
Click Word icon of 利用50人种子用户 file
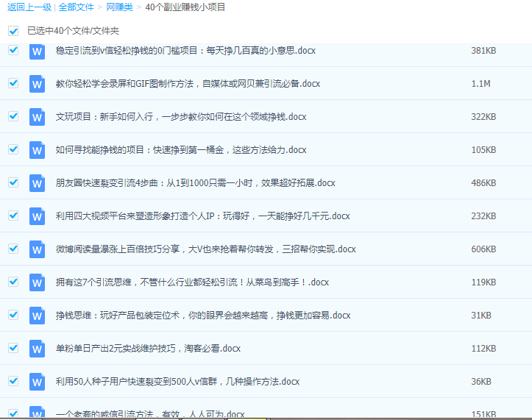pyautogui.click(x=37, y=382)
